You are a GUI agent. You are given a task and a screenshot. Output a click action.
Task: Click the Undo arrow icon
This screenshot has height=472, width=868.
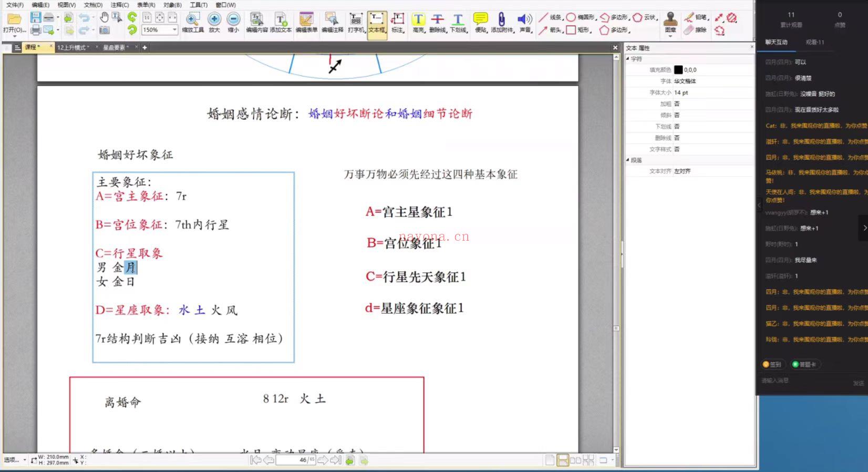[84, 18]
